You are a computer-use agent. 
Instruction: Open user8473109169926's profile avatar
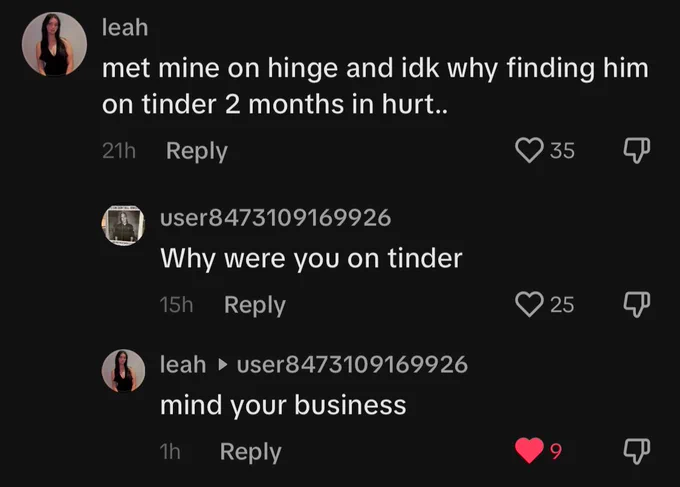coord(123,226)
